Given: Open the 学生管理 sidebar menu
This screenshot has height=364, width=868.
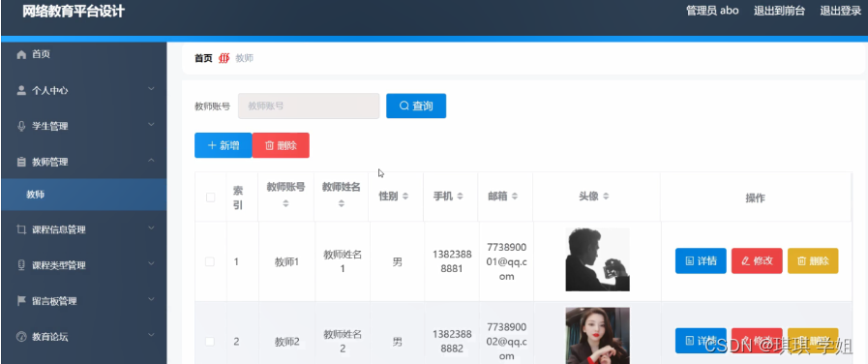Looking at the screenshot, I should click(x=83, y=126).
